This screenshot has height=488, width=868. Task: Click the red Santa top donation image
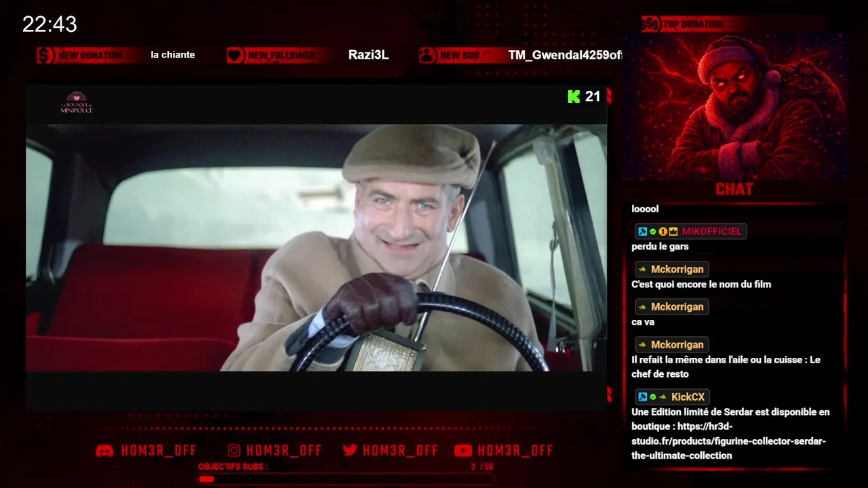pyautogui.click(x=735, y=107)
